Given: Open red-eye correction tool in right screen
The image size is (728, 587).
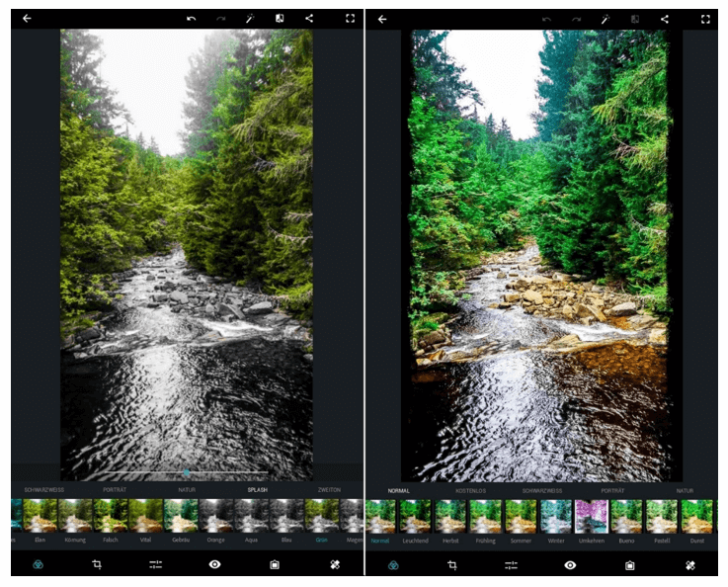Looking at the screenshot, I should pyautogui.click(x=570, y=565).
